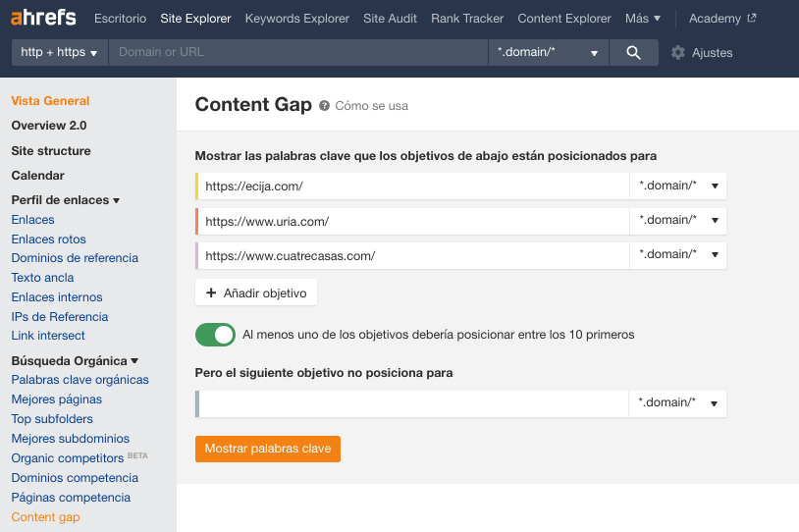Image resolution: width=799 pixels, height=532 pixels.
Task: Open the Academy link
Action: pos(715,19)
